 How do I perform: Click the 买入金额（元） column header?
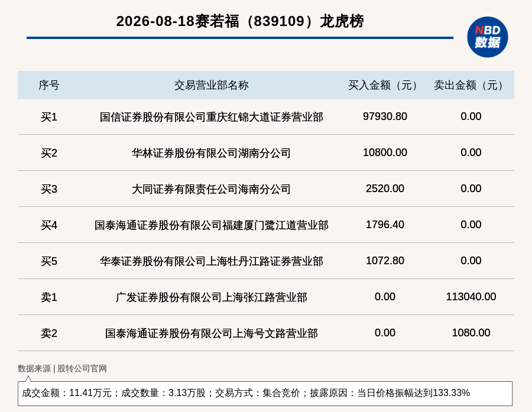pos(385,85)
